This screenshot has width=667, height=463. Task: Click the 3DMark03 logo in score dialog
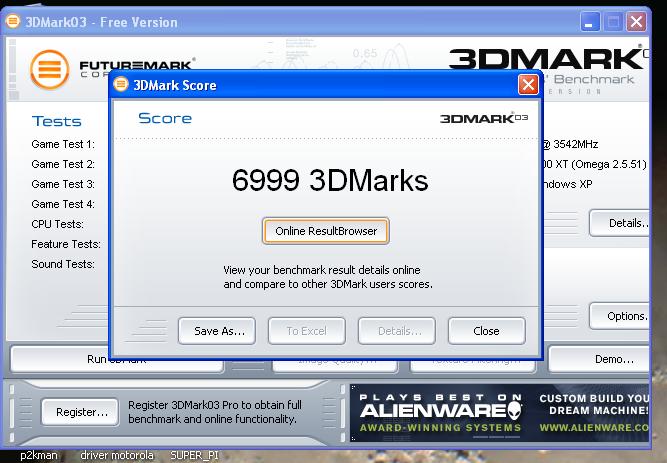[484, 118]
